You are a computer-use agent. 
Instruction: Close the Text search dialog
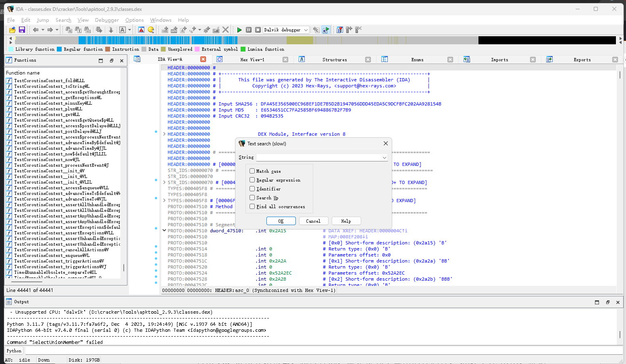coord(386,143)
